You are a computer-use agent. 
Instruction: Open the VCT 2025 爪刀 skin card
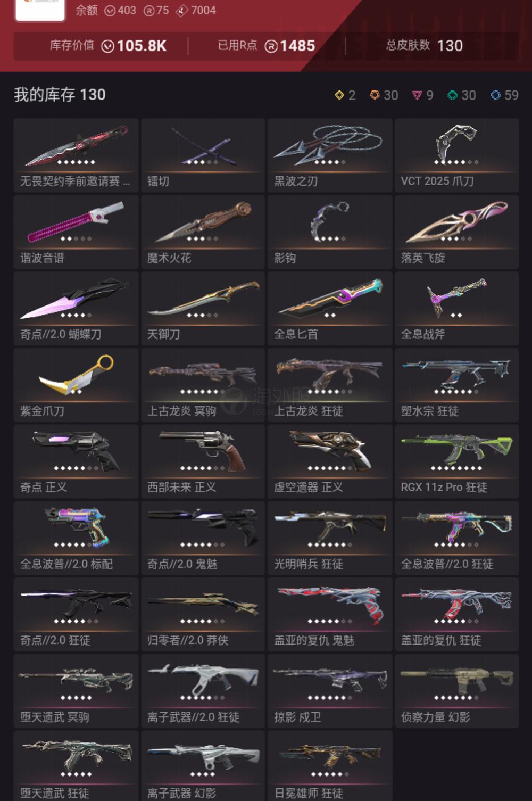click(456, 155)
